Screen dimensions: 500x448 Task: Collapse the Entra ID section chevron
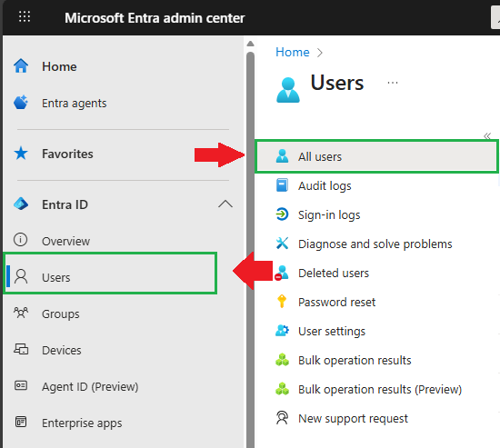point(225,204)
